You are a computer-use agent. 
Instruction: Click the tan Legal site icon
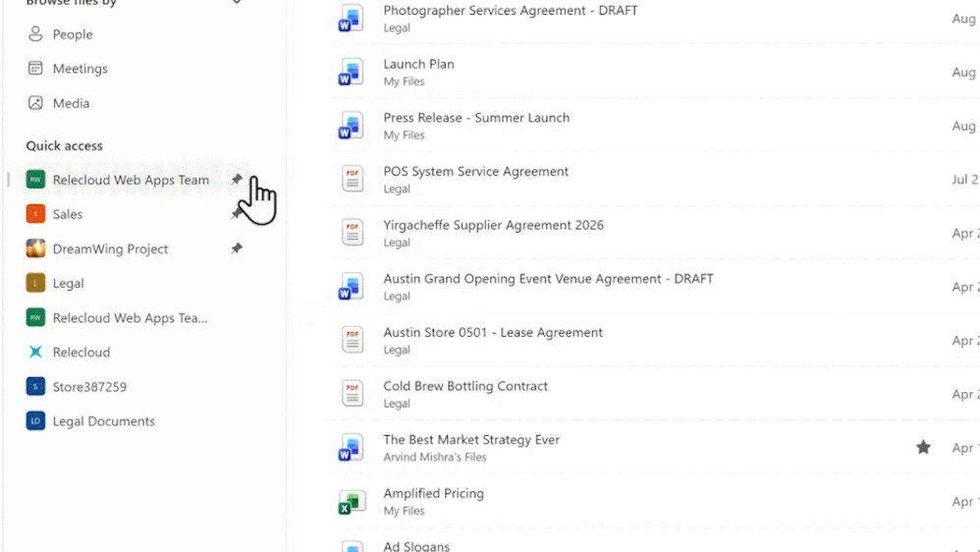[35, 283]
